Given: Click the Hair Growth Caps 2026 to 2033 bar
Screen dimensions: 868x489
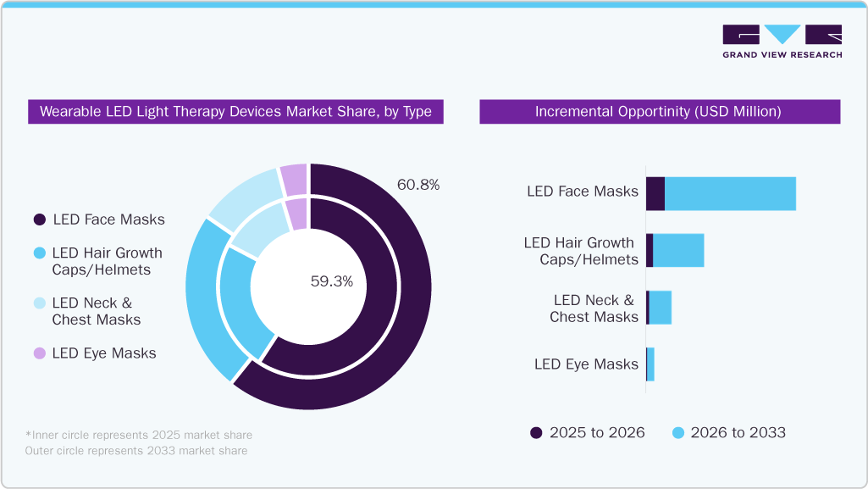Looking at the screenshot, I should point(678,250).
